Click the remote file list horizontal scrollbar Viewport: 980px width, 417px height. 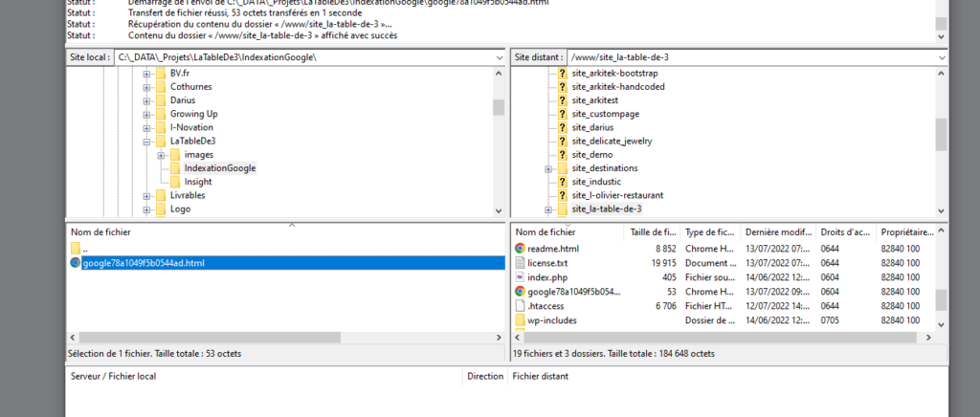[x=670, y=338]
